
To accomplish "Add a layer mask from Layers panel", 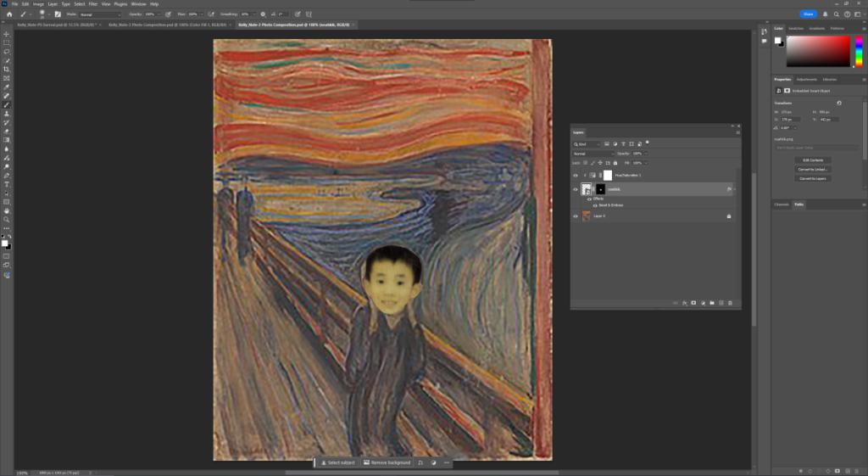I will coord(693,302).
